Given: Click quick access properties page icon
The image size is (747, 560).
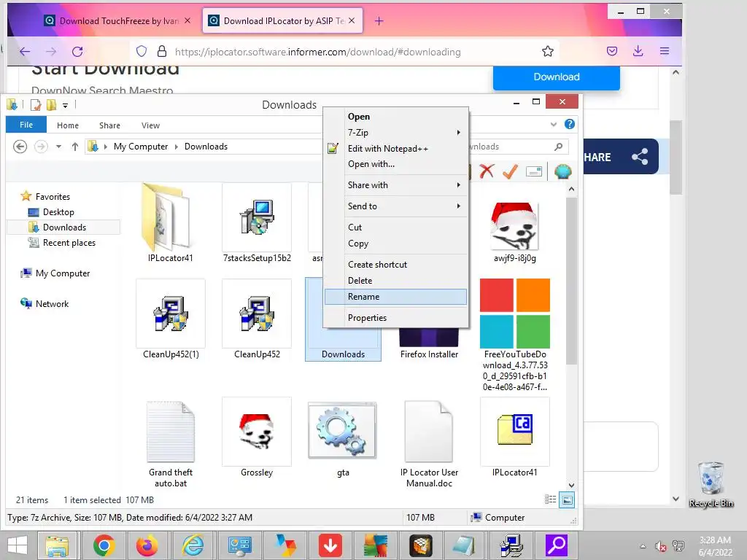Looking at the screenshot, I should 35,105.
